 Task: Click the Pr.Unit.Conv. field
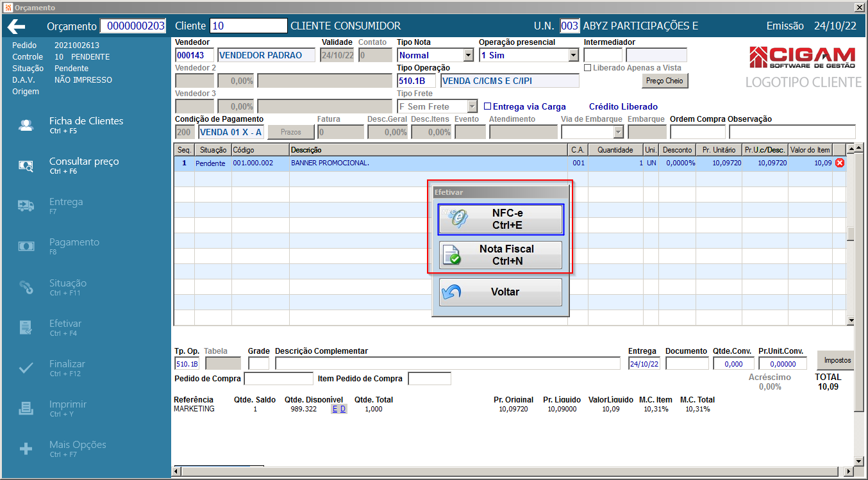(783, 363)
